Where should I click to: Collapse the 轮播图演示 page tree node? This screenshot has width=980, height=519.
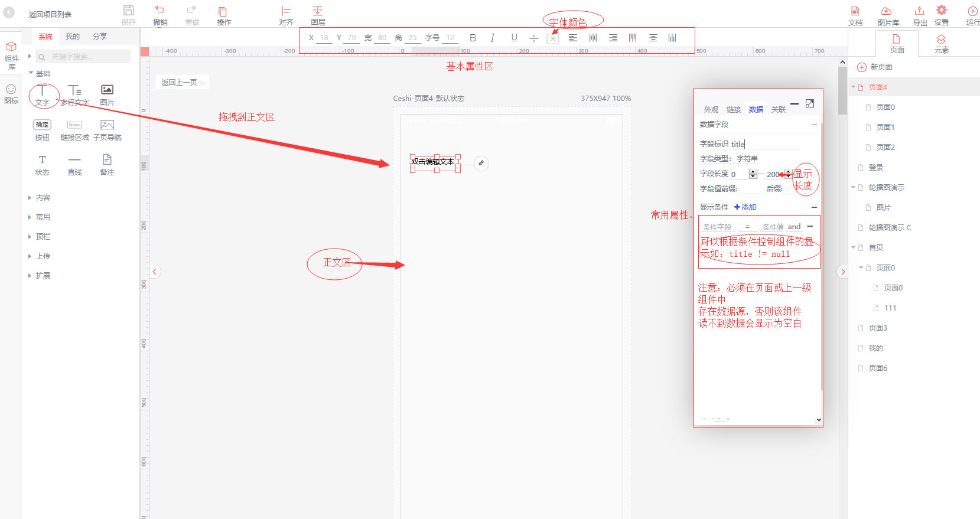coord(853,188)
